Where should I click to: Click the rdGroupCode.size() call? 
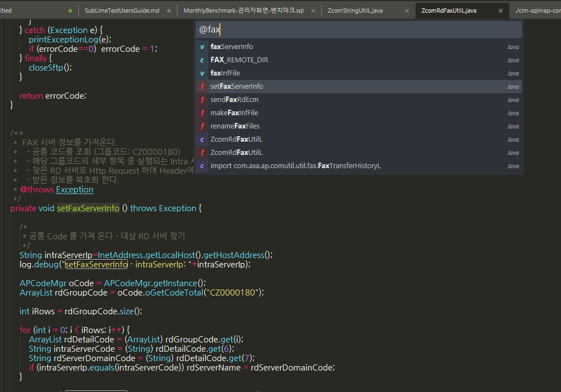pos(103,312)
